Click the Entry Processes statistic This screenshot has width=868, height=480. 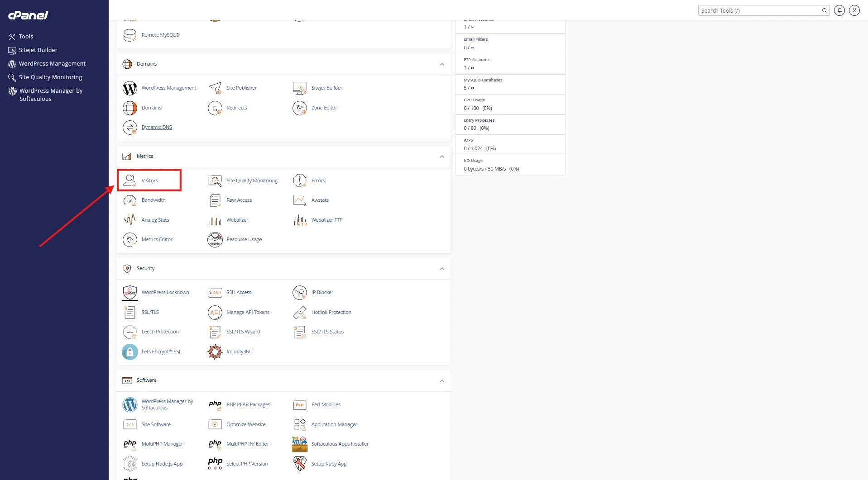coord(510,124)
